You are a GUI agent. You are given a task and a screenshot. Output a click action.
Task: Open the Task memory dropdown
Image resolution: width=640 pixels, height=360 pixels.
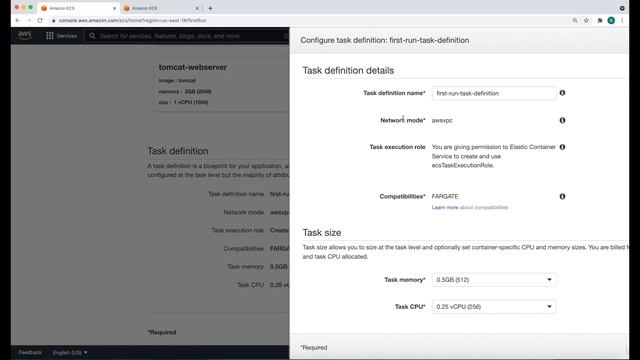(x=494, y=280)
